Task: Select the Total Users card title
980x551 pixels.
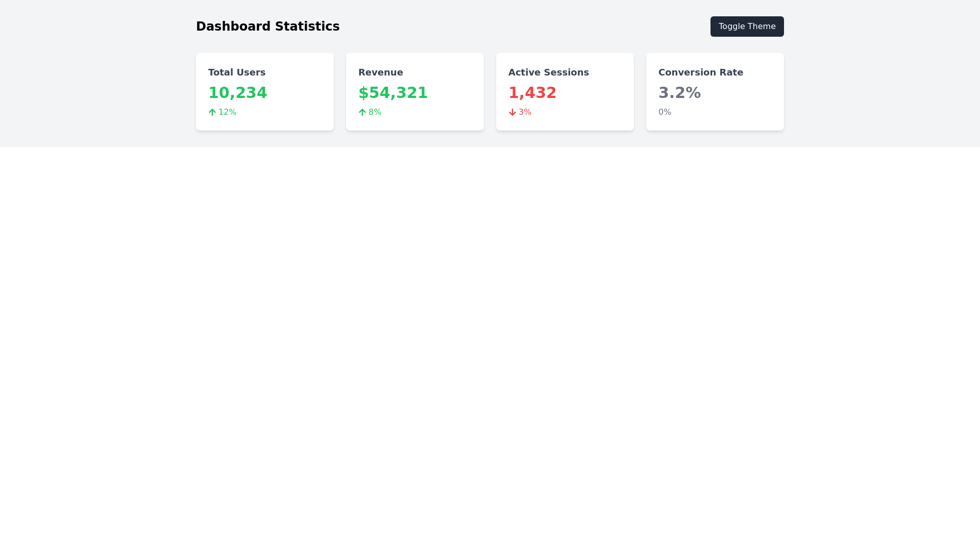Action: click(x=237, y=72)
